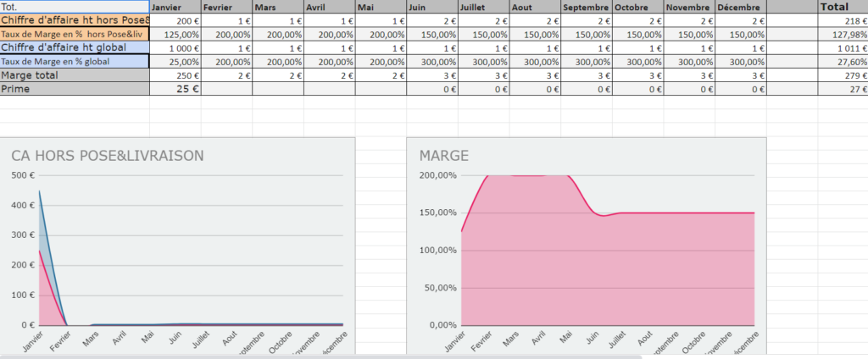Screen dimensions: 868x359
Task: Select the bold 25 € Prime cell
Action: click(x=175, y=89)
